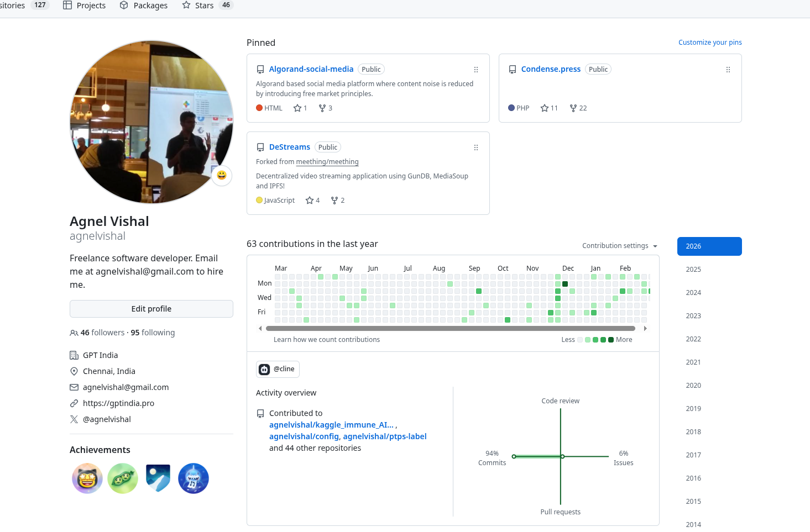810x532 pixels.
Task: Click the fork icon on Condense.press
Action: click(x=573, y=108)
